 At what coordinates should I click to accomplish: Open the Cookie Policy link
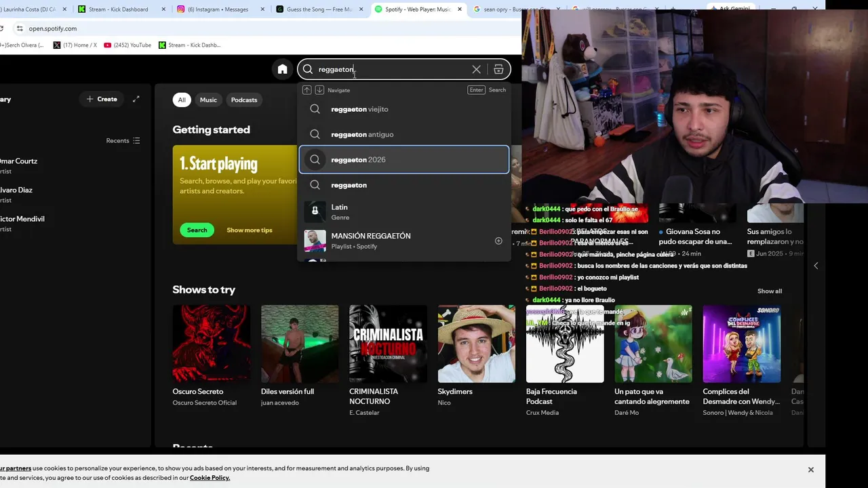pyautogui.click(x=210, y=478)
